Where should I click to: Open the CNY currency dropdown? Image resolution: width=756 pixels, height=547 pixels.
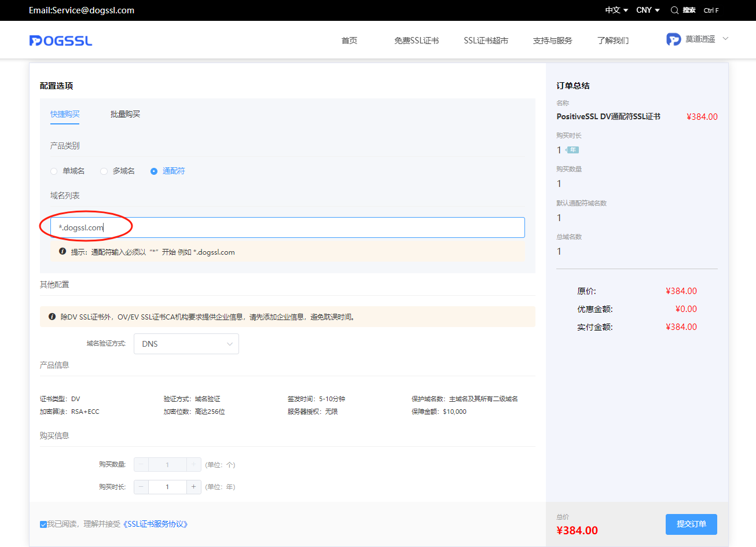pyautogui.click(x=648, y=10)
